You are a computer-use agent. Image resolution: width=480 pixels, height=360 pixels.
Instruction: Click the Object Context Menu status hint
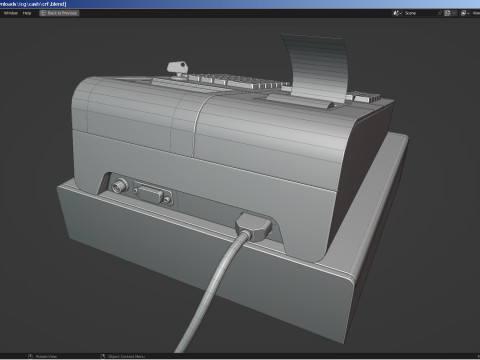(123, 357)
